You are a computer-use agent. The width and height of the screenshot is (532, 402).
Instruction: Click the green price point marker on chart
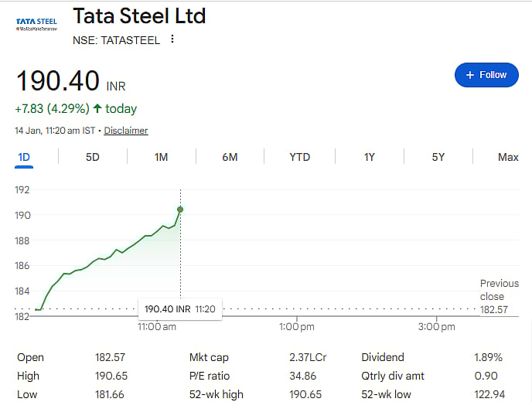coord(180,210)
